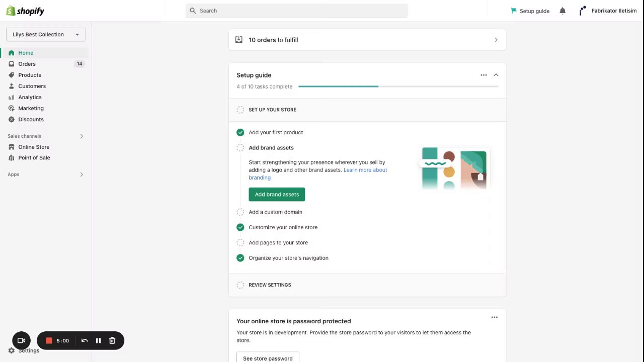This screenshot has height=362, width=644.
Task: Delete the recording with trash icon
Action: coord(112,340)
